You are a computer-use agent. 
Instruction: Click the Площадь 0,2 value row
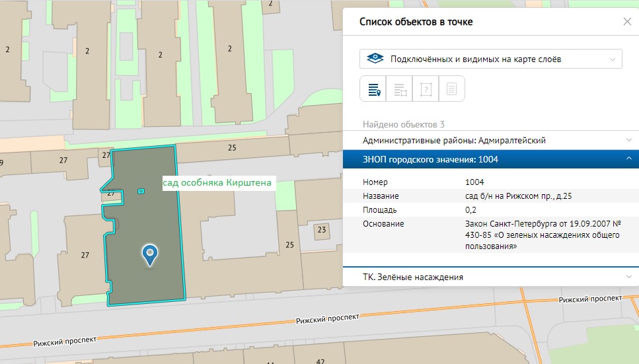pyautogui.click(x=490, y=210)
